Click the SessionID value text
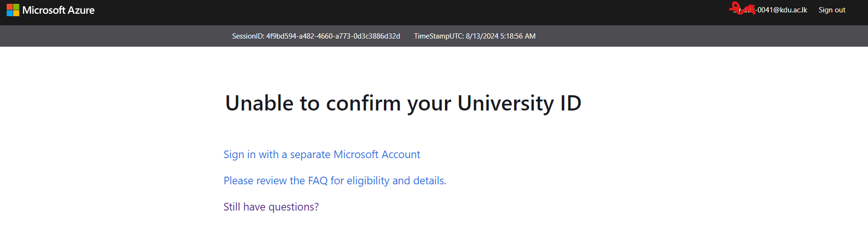The height and width of the screenshot is (251, 868). click(333, 36)
